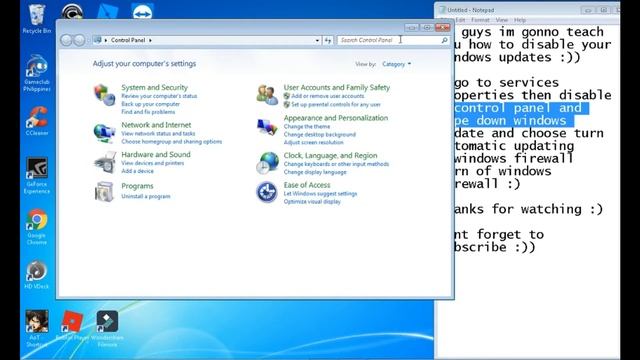The width and height of the screenshot is (640, 360).
Task: Open the HD VDeck desktop icon
Action: 37,274
